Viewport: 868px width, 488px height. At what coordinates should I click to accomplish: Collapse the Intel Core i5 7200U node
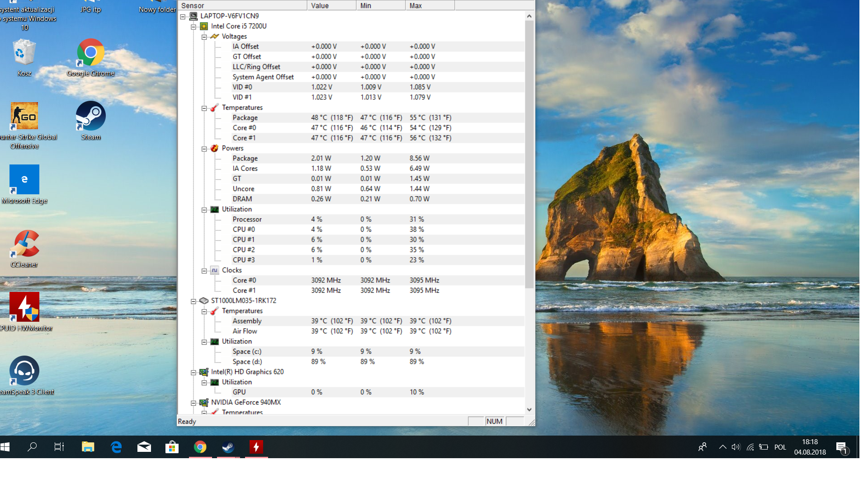(193, 27)
